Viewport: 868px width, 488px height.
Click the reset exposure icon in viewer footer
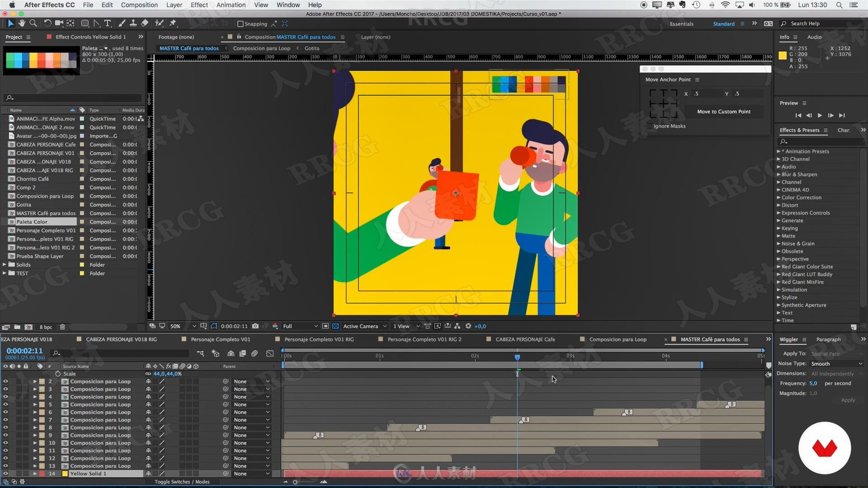click(468, 326)
